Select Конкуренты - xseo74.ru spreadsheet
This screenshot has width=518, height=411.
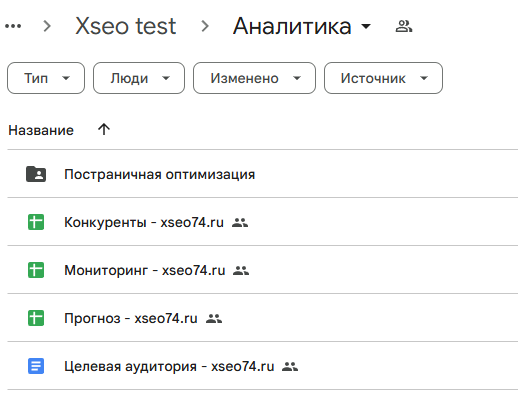tap(144, 222)
